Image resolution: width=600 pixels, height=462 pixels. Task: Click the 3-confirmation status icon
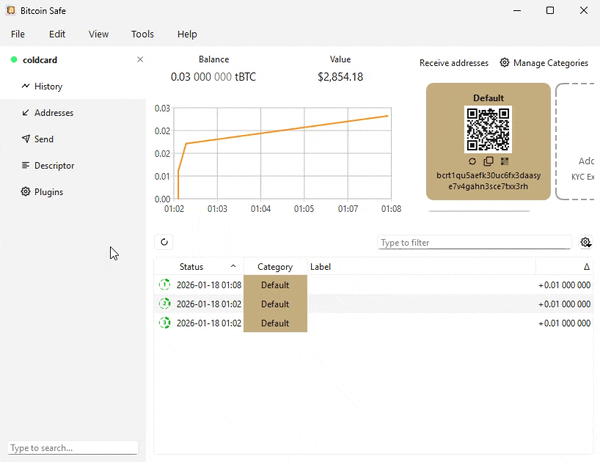pyautogui.click(x=165, y=323)
